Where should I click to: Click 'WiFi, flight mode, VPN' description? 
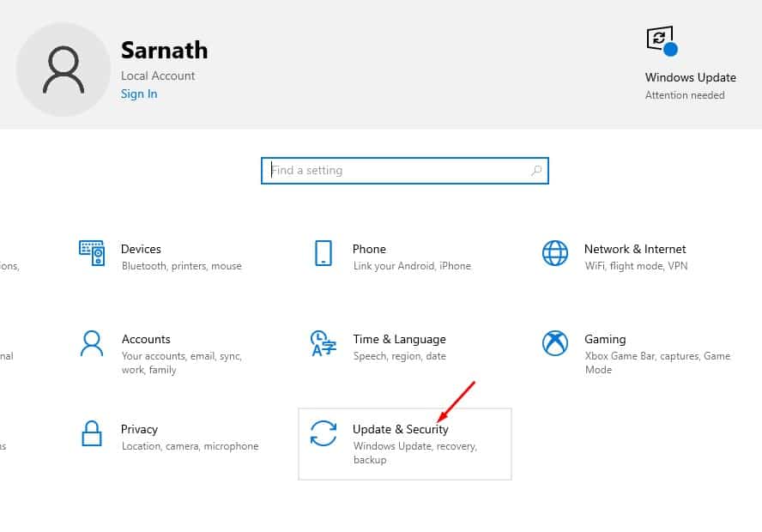[636, 266]
